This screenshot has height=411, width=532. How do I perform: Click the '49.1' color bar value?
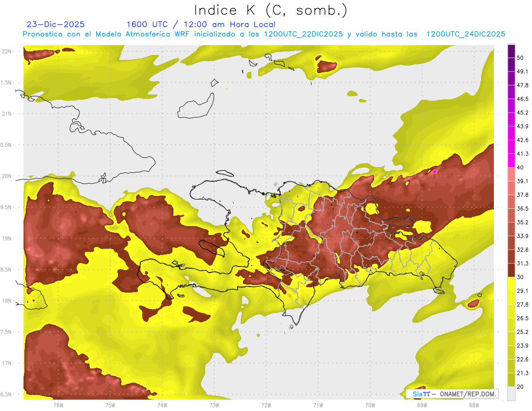pos(523,71)
